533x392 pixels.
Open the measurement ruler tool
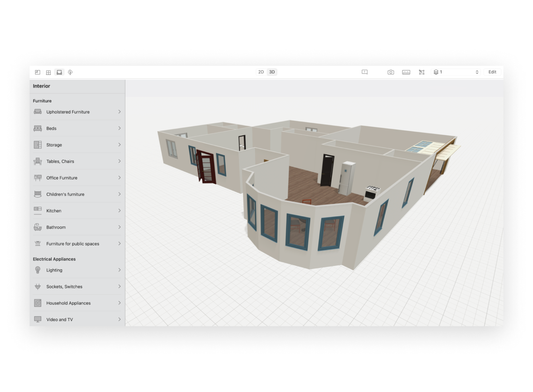click(x=406, y=72)
